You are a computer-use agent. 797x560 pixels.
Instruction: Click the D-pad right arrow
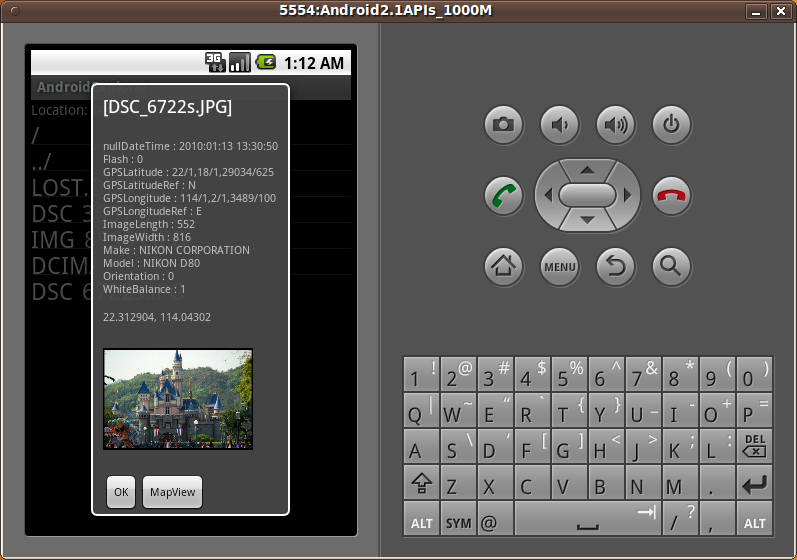(627, 195)
